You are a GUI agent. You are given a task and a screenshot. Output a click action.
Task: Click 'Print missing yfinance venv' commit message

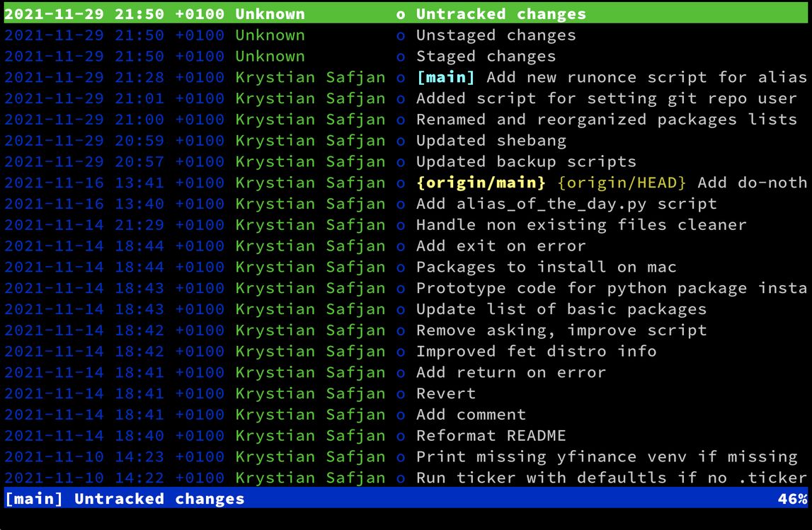click(606, 457)
